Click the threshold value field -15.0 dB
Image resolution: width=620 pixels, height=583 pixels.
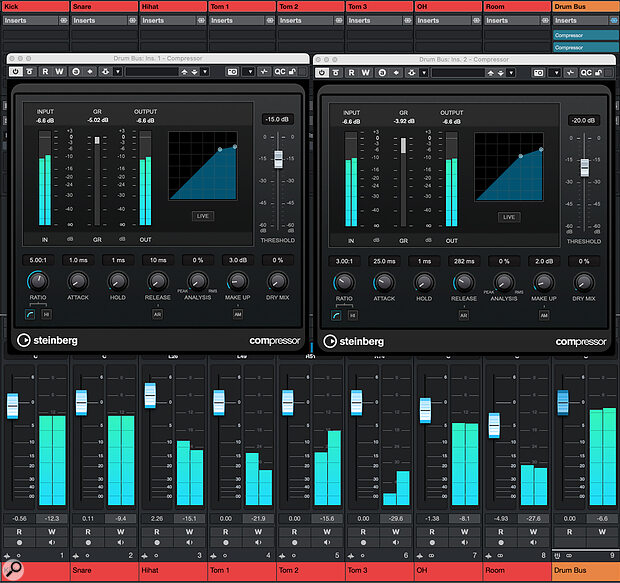point(278,119)
